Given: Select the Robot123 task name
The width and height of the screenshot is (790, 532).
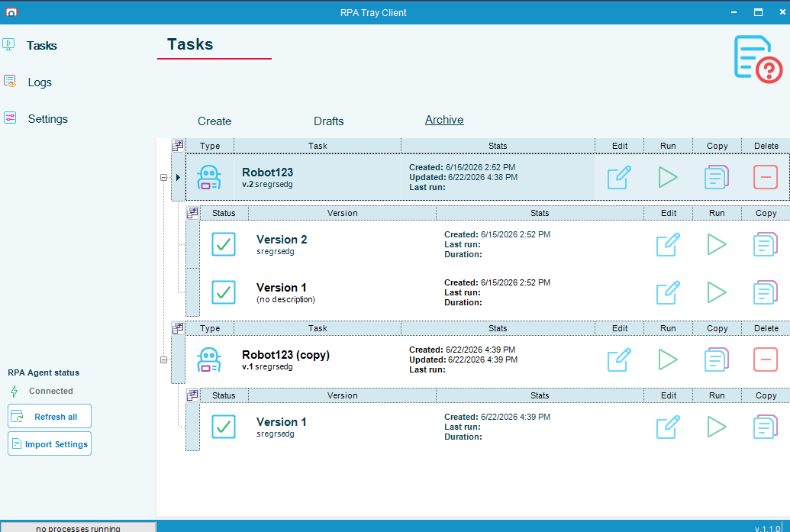Looking at the screenshot, I should pyautogui.click(x=268, y=172).
